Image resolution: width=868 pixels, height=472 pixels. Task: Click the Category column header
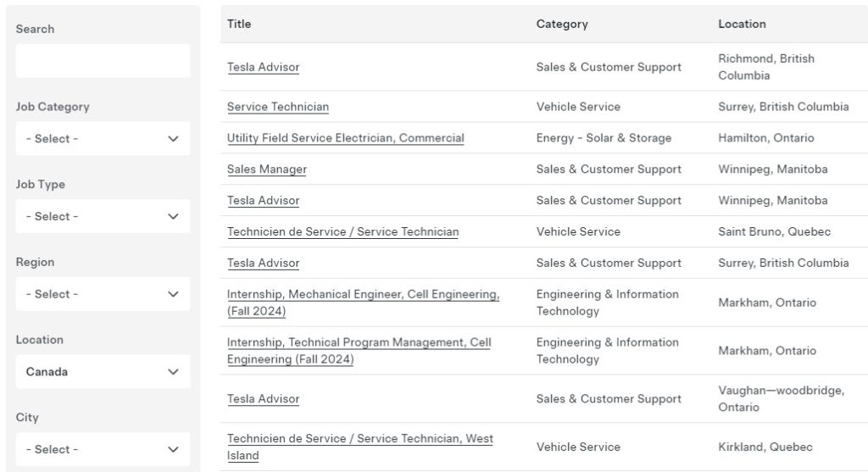tap(561, 25)
